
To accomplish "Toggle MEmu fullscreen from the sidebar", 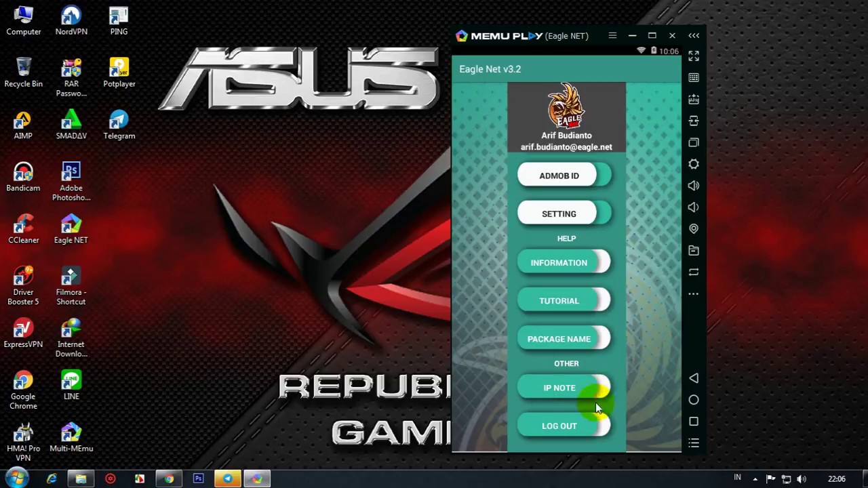I will tap(694, 56).
